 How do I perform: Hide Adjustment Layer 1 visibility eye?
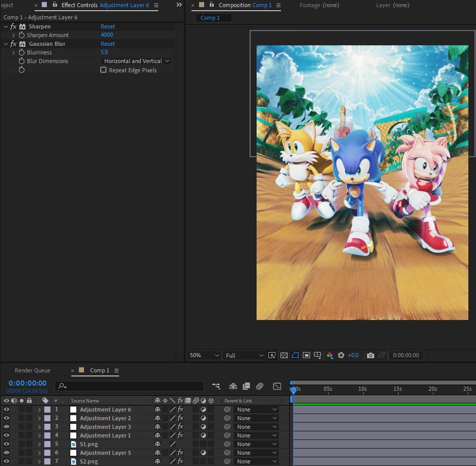pyautogui.click(x=7, y=435)
